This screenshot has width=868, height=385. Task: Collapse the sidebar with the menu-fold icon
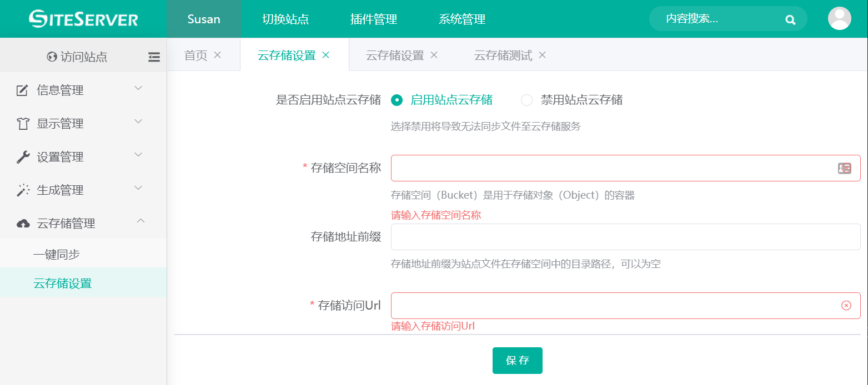pyautogui.click(x=154, y=57)
